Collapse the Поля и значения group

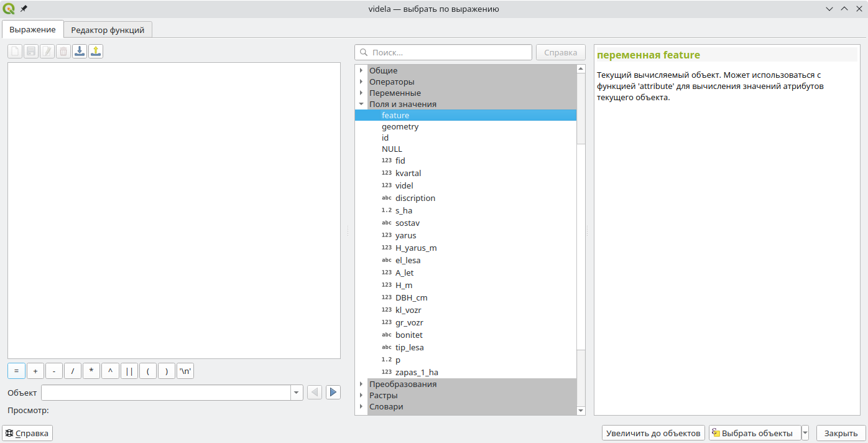click(361, 104)
